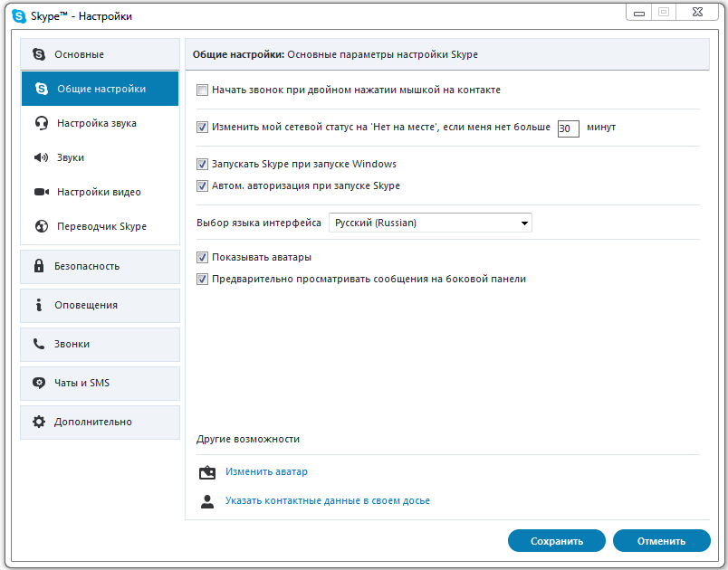This screenshot has width=728, height=570.
Task: Click the gear icon for Дополнительно
Action: point(39,422)
